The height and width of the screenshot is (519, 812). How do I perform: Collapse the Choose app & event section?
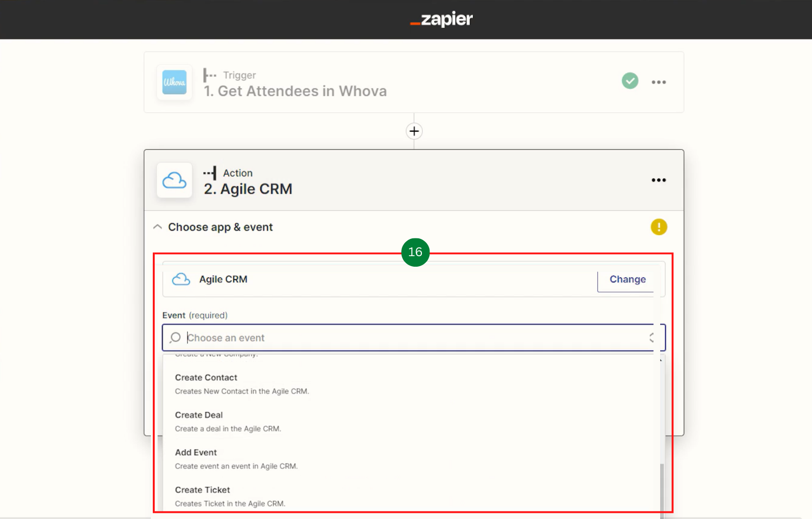(x=157, y=227)
